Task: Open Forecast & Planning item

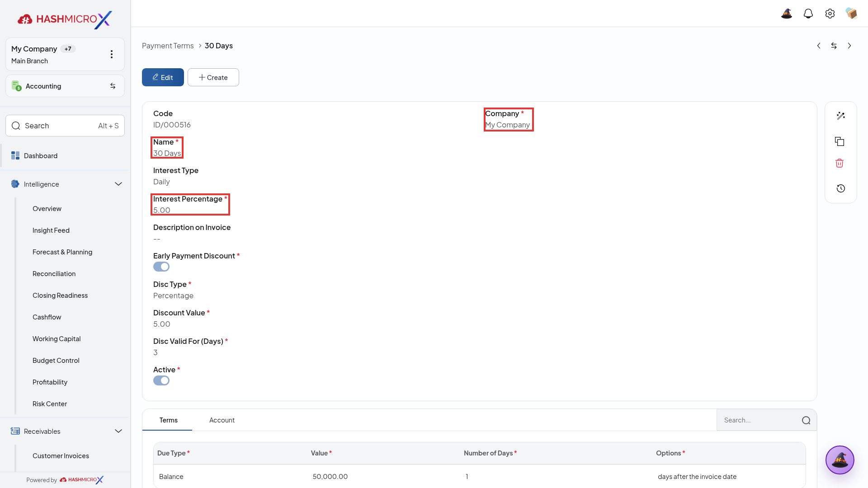Action: (x=62, y=252)
